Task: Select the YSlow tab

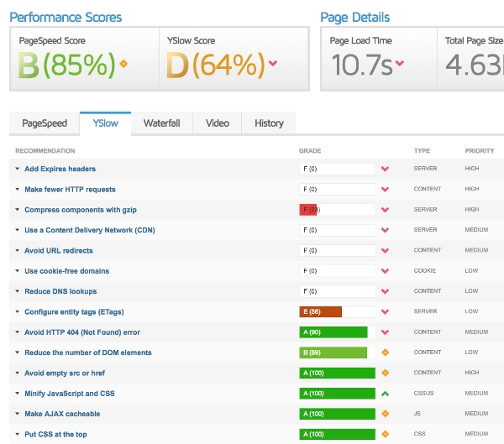Action: pos(106,123)
